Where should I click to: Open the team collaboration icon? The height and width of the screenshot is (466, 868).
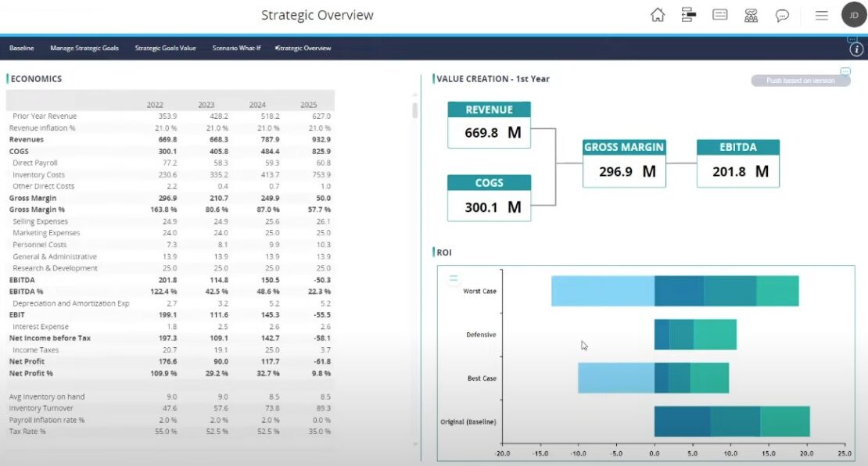pyautogui.click(x=751, y=15)
